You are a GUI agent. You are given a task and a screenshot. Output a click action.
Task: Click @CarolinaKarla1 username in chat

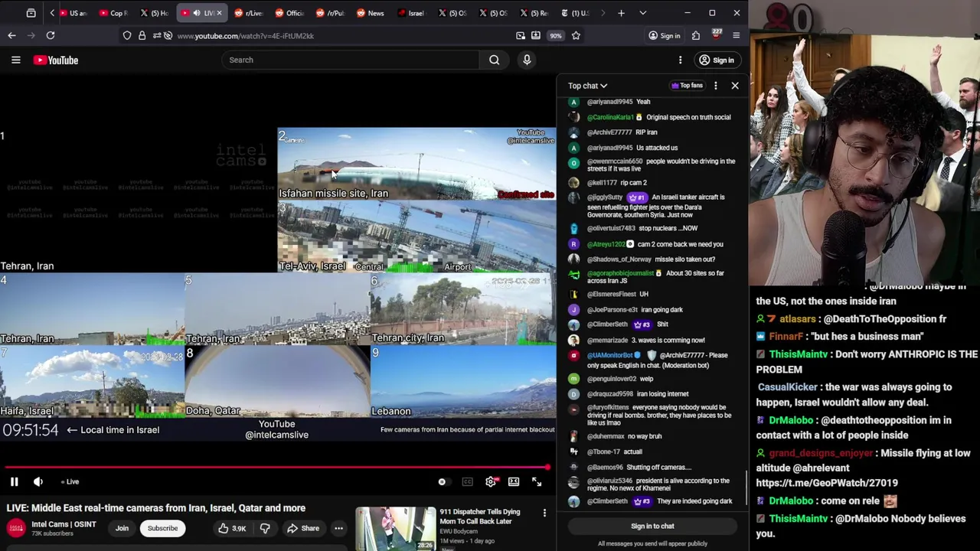pos(610,117)
